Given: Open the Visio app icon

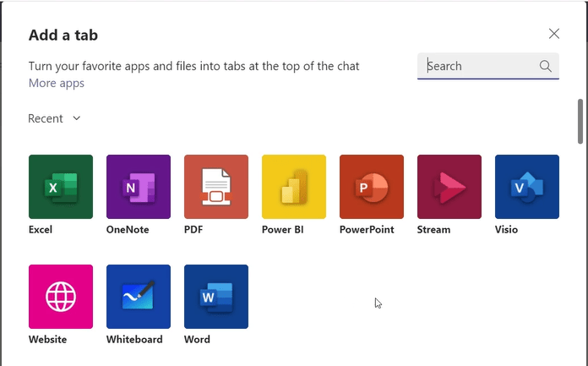Looking at the screenshot, I should pos(527,187).
